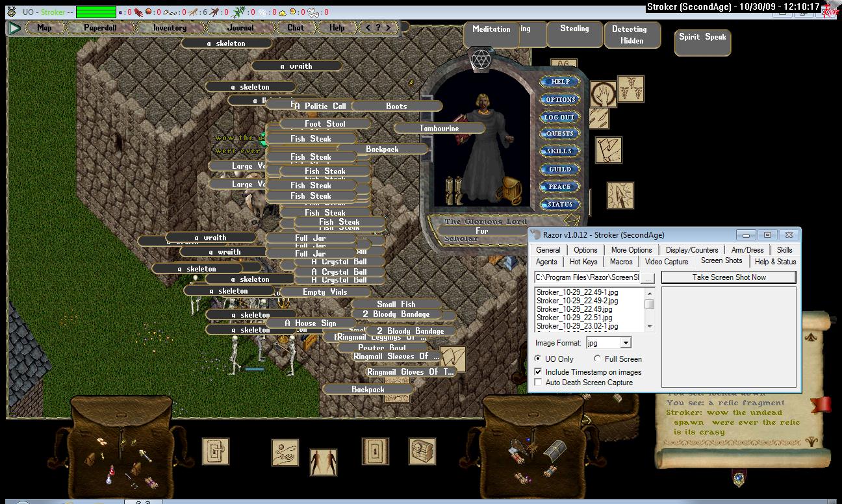Expand the menu bar with the green arrow

(x=14, y=28)
